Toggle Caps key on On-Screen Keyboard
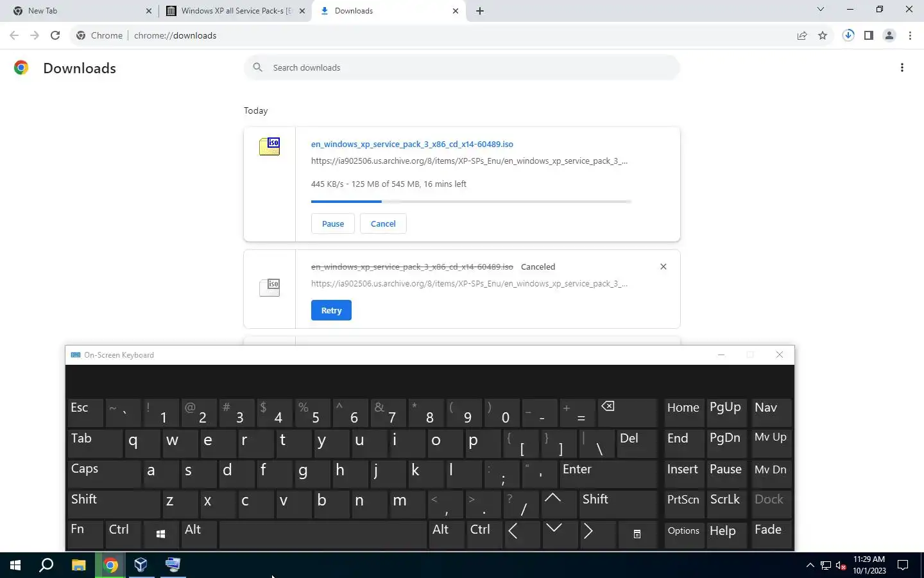This screenshot has width=924, height=578. click(x=104, y=473)
